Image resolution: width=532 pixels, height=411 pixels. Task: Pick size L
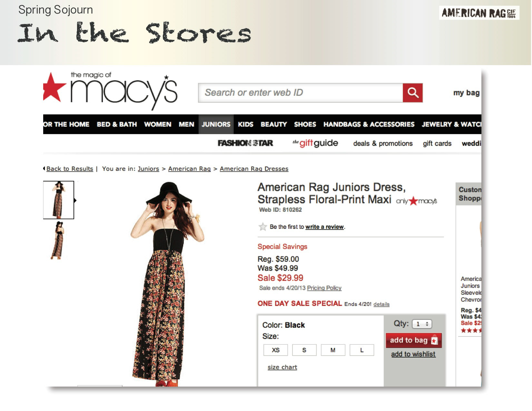tap(362, 350)
